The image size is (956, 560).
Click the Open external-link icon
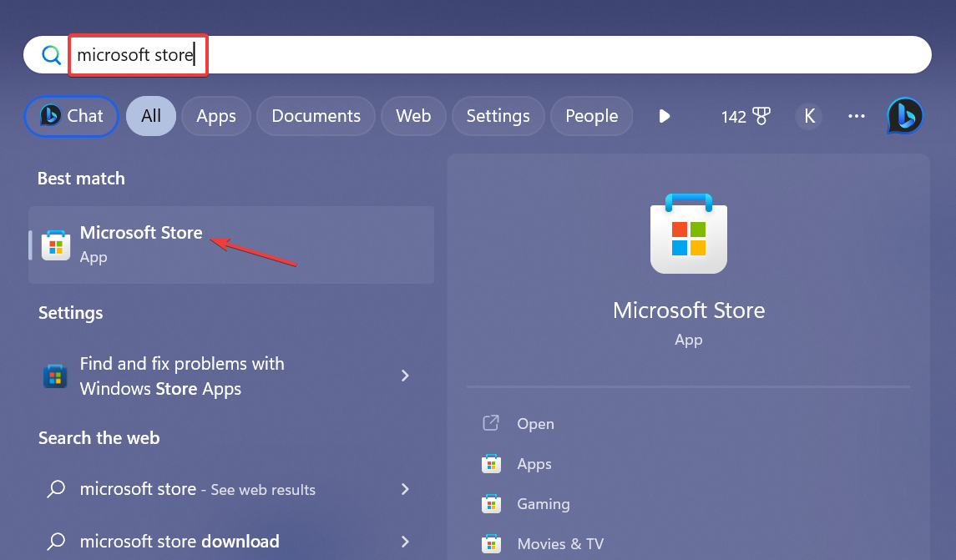491,423
